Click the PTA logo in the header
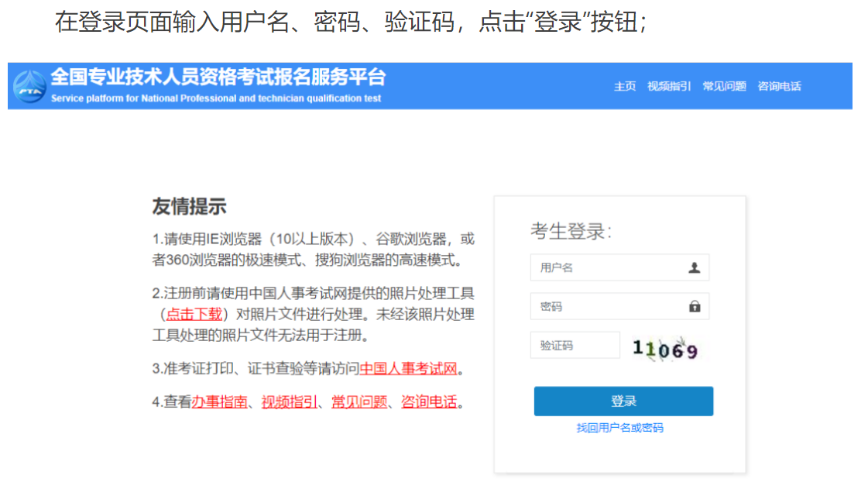This screenshot has height=479, width=868. coord(29,86)
